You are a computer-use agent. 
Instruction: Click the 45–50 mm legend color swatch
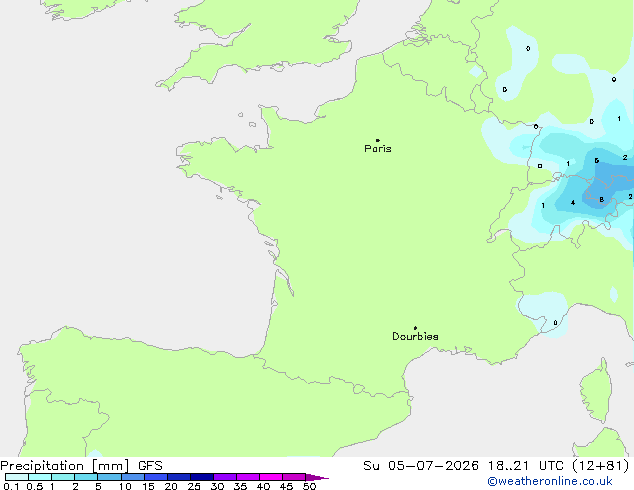click(x=294, y=477)
